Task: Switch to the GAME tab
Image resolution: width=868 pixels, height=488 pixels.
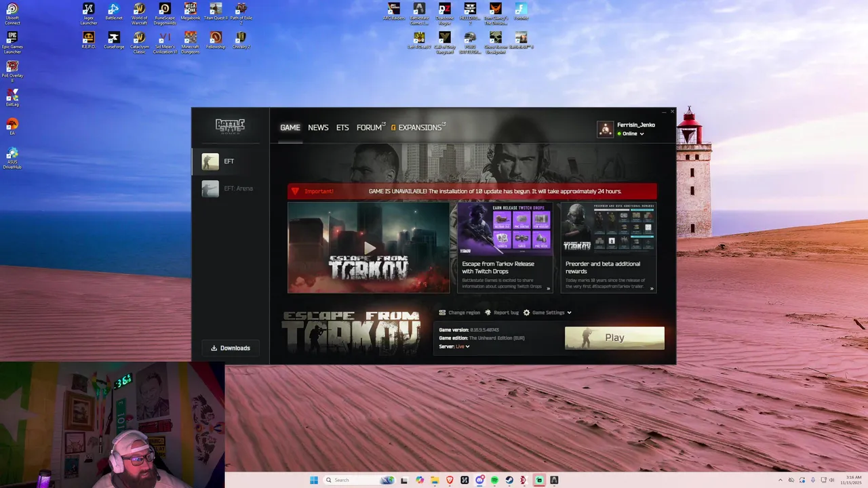Action: pos(290,127)
